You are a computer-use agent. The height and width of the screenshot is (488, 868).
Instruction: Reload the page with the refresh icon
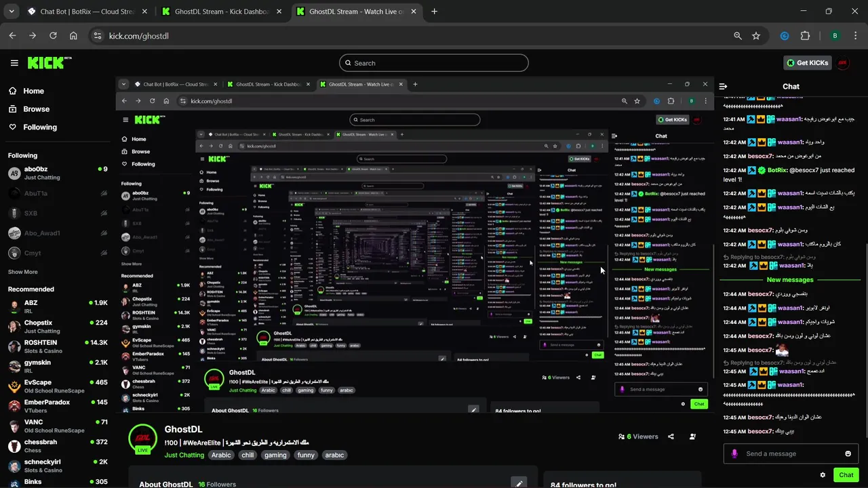click(53, 36)
